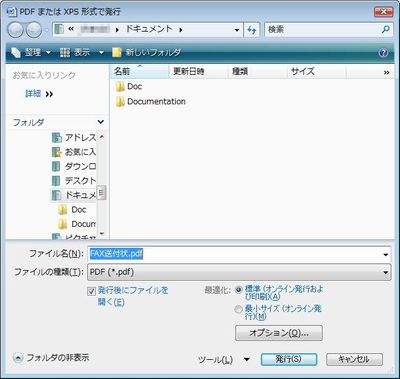The height and width of the screenshot is (379, 400).
Task: Select the Doc folder in file list
Action: [129, 87]
